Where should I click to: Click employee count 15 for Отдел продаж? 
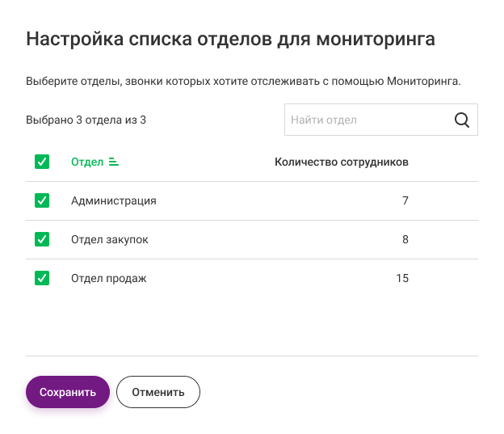[402, 278]
